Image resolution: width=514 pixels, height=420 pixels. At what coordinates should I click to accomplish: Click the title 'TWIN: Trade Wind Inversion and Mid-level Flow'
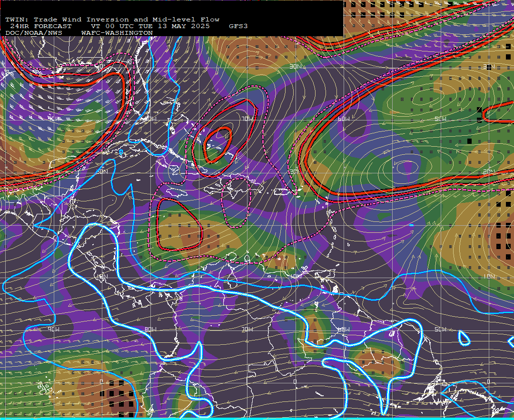[x=112, y=20]
